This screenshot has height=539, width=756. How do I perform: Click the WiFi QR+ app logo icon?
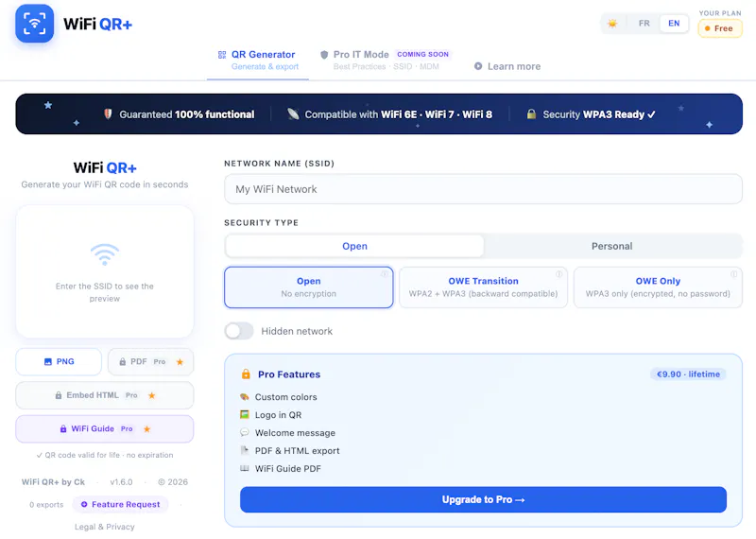click(x=34, y=23)
